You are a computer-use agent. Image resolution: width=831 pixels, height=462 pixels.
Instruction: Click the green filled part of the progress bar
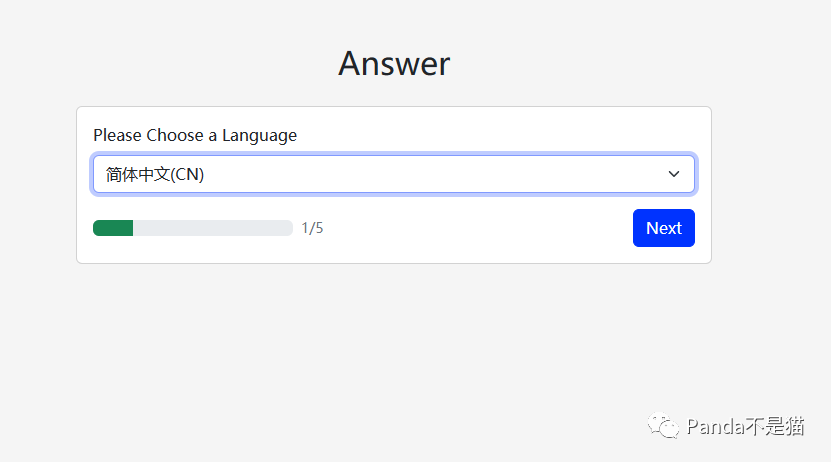113,228
